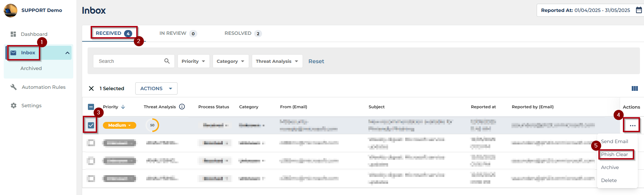Screen dimensions: 644x195
Task: Click the Dashboard grid icon
Action: coord(13,34)
